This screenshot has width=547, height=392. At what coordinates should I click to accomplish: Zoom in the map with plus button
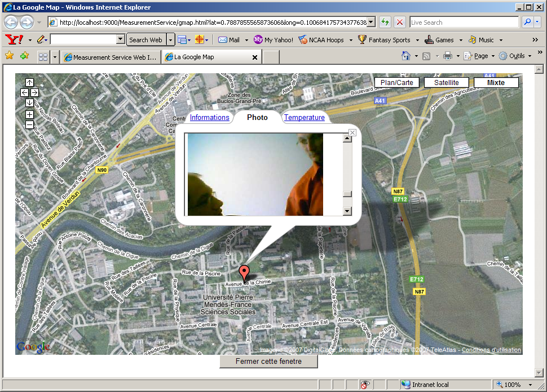coord(30,114)
